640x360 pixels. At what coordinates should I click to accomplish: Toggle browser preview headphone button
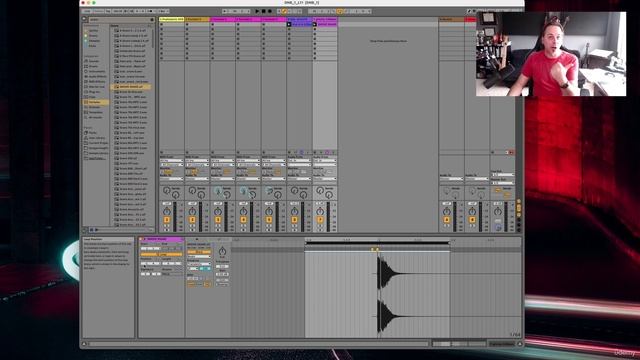pyautogui.click(x=91, y=230)
